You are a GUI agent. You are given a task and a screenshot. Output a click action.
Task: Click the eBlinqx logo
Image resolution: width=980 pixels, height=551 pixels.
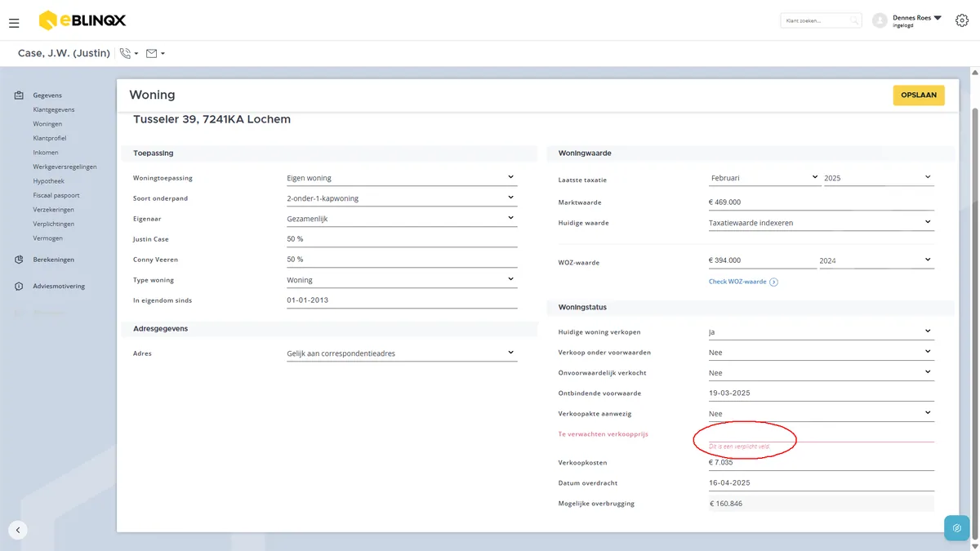[x=82, y=20]
